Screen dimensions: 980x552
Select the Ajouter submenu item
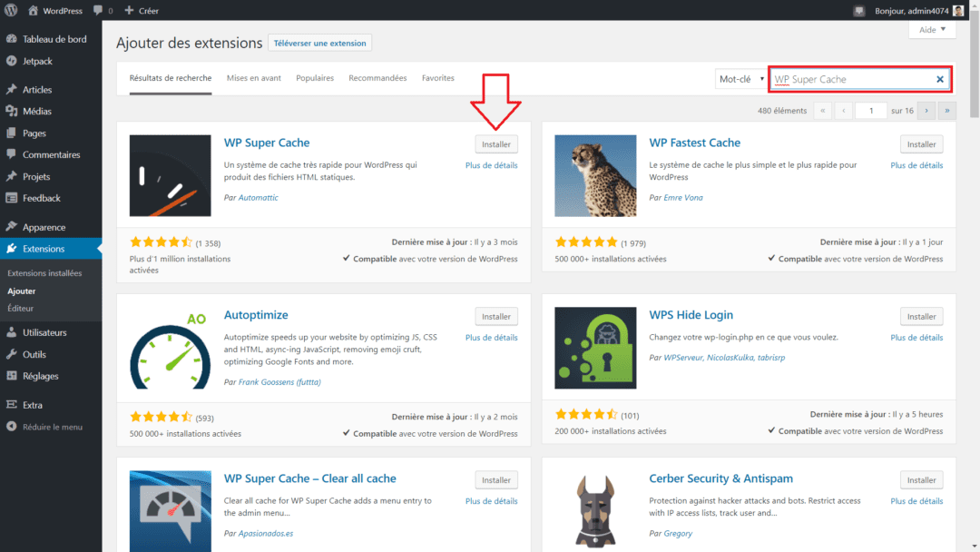[x=21, y=291]
